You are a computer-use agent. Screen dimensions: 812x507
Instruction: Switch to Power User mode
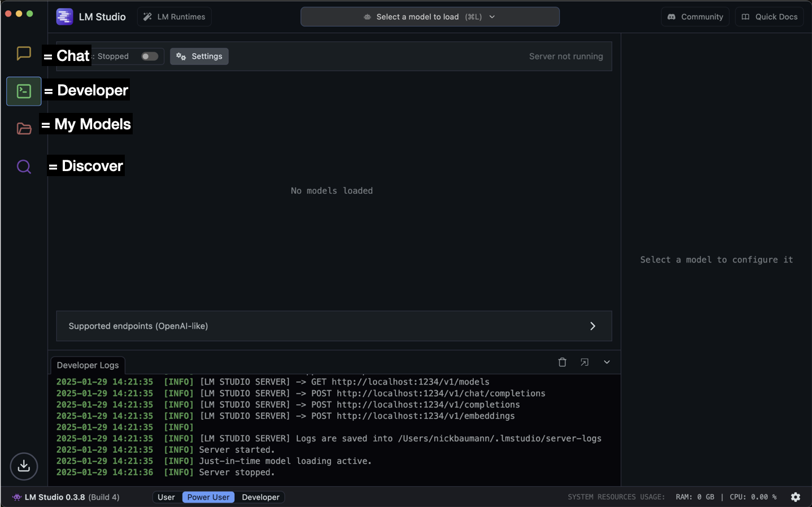208,497
